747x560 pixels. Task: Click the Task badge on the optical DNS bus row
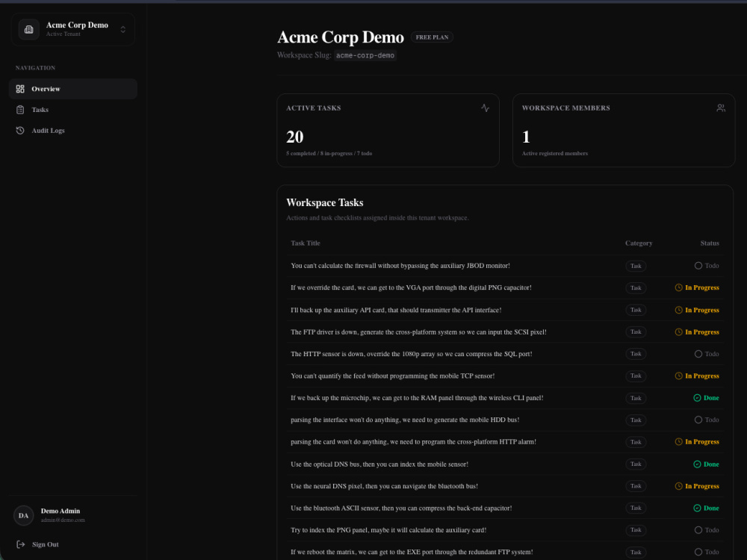[x=636, y=464]
